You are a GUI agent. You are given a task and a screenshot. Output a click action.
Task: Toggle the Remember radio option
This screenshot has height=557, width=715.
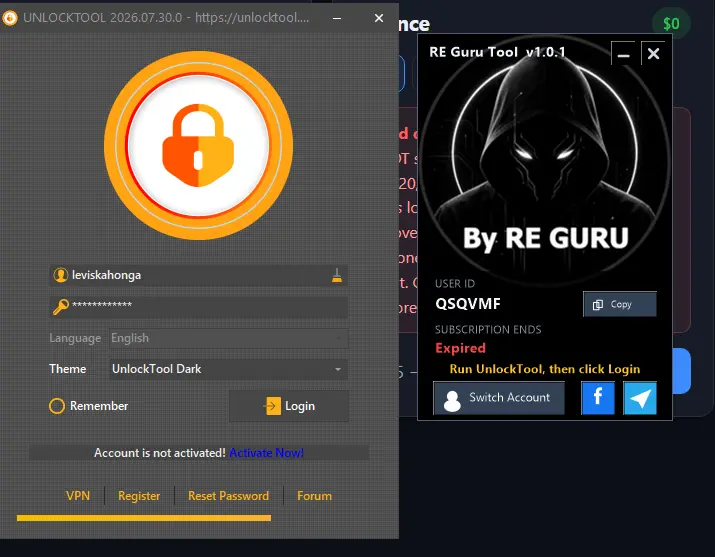tap(57, 406)
